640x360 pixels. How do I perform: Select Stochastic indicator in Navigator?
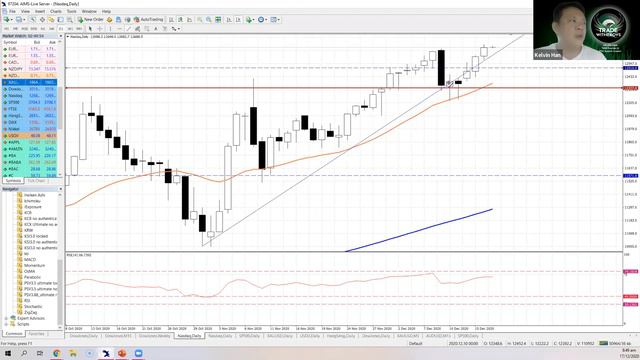pyautogui.click(x=33, y=307)
